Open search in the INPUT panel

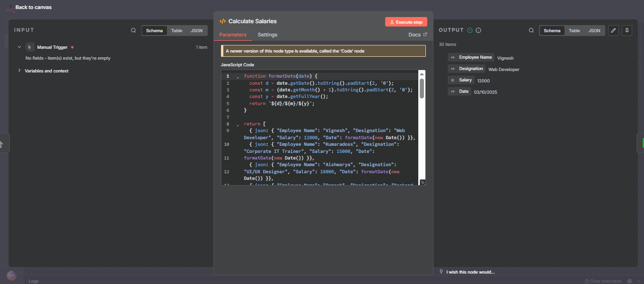pos(133,30)
